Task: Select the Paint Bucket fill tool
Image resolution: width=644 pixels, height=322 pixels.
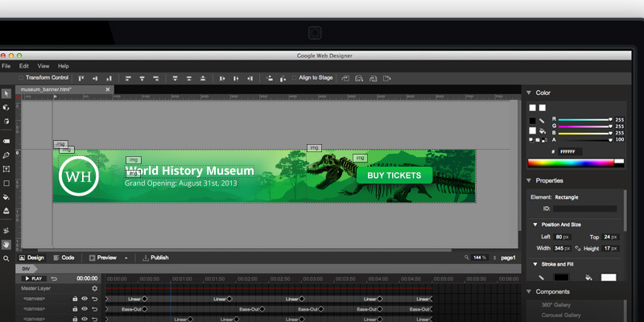Action: 6,196
